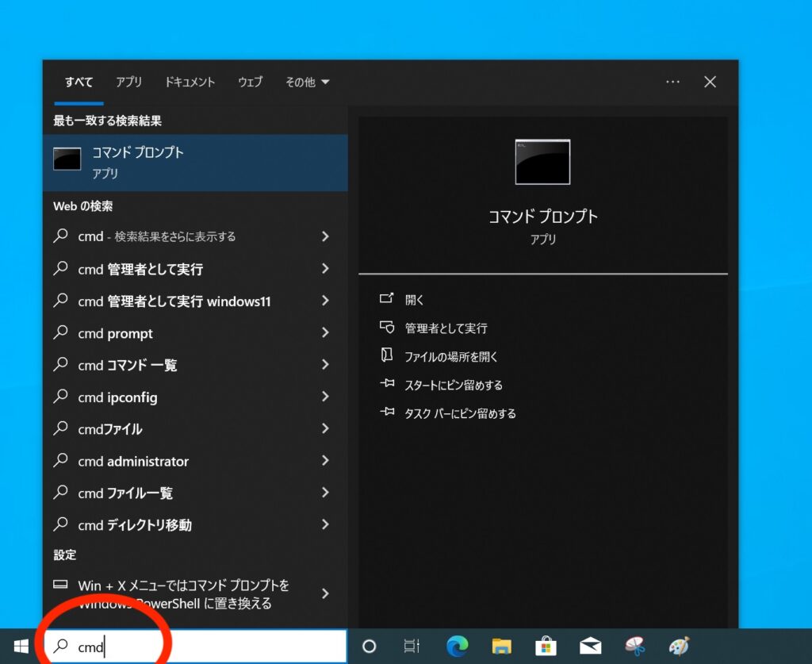Switch to the アプリ tab
Screen dimensions: 812x664
[128, 82]
